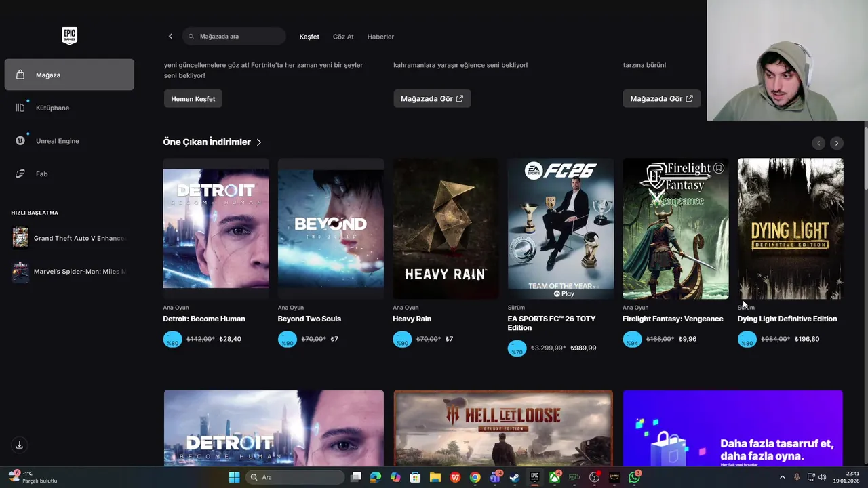The image size is (868, 488).
Task: Launch Marvel's Spider-Man: Miles Morales quick-launch item
Action: (69, 272)
